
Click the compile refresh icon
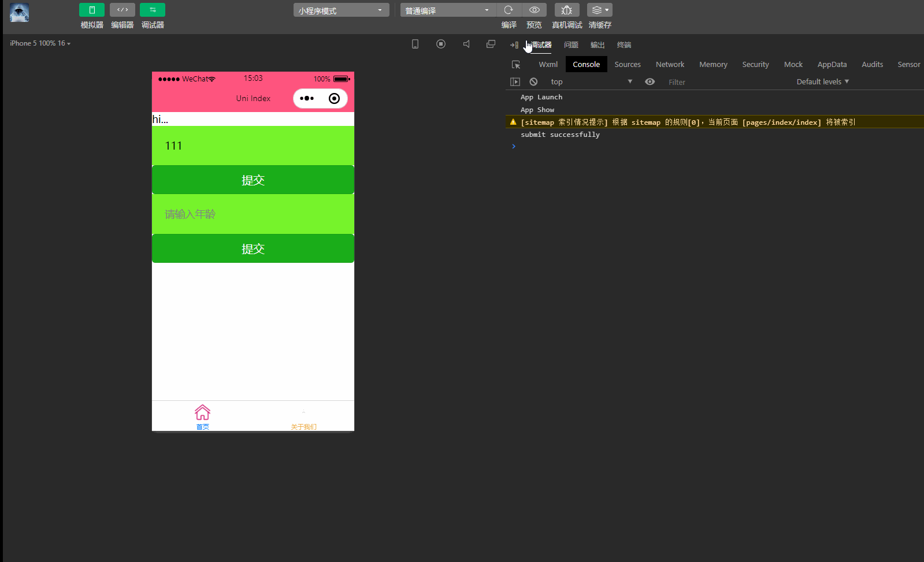509,10
